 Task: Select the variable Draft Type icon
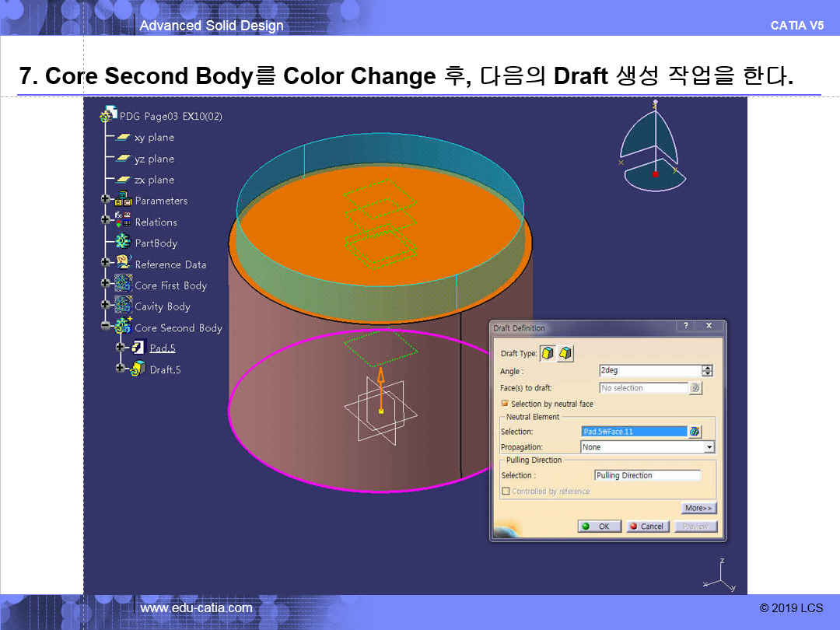click(565, 354)
